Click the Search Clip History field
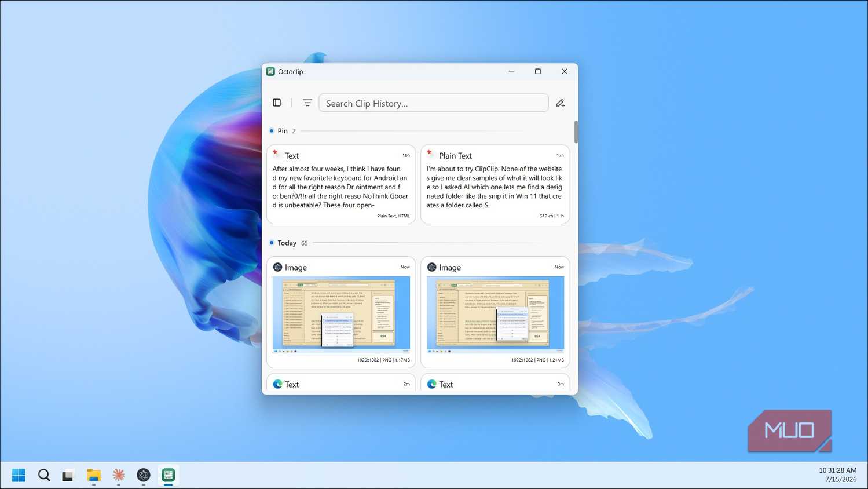 [x=434, y=103]
